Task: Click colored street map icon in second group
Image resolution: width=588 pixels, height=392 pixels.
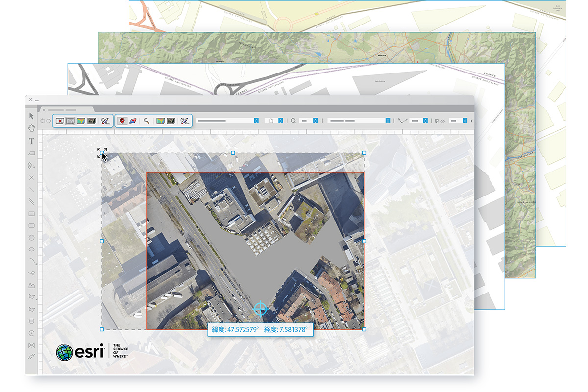Action: 161,121
